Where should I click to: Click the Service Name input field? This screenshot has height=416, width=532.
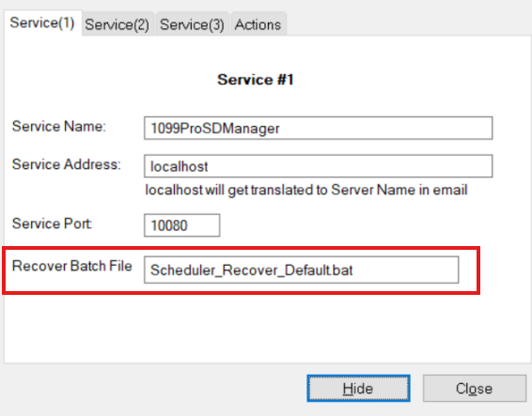tap(319, 128)
